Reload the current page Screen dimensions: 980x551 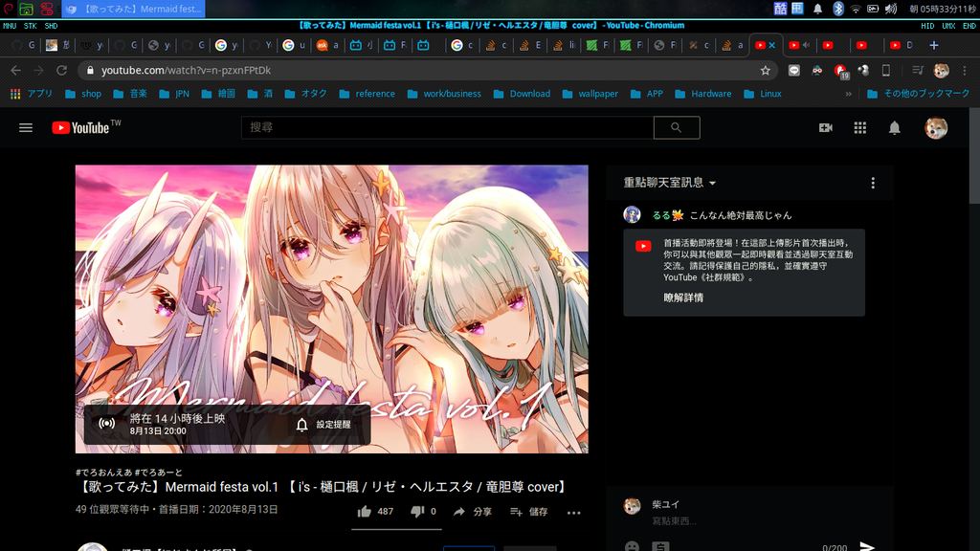[61, 71]
